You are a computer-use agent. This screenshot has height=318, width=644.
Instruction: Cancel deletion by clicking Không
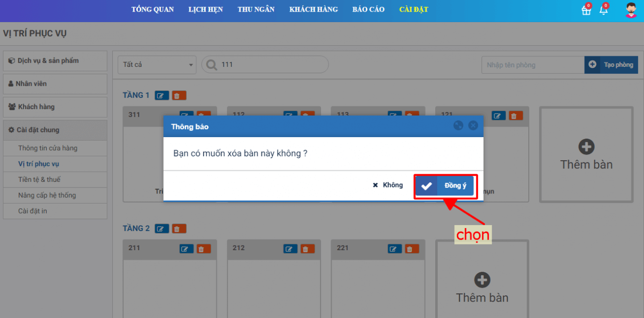click(x=388, y=185)
